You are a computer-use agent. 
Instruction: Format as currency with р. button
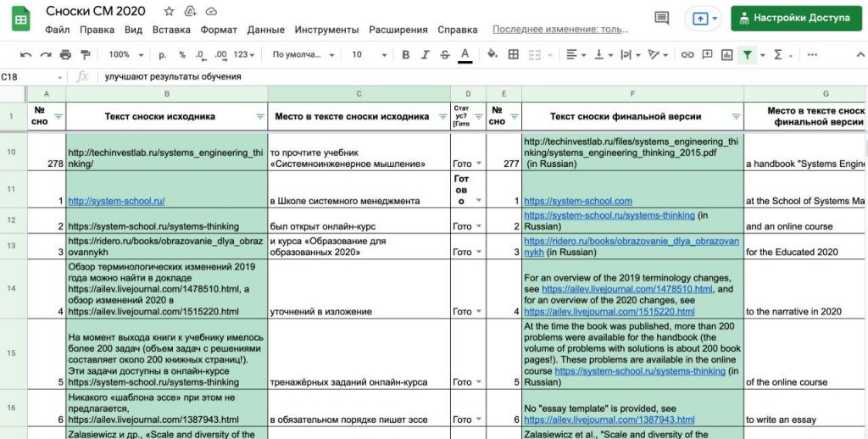162,55
